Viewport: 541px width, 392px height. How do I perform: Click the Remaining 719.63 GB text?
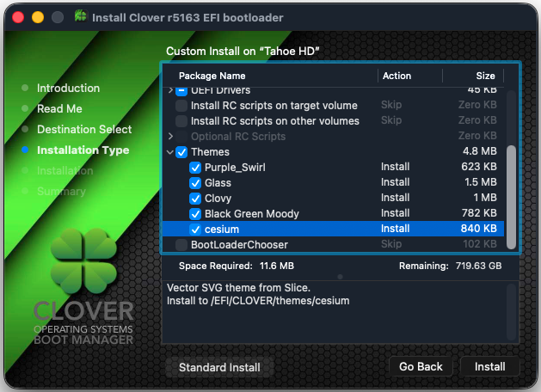coord(450,266)
